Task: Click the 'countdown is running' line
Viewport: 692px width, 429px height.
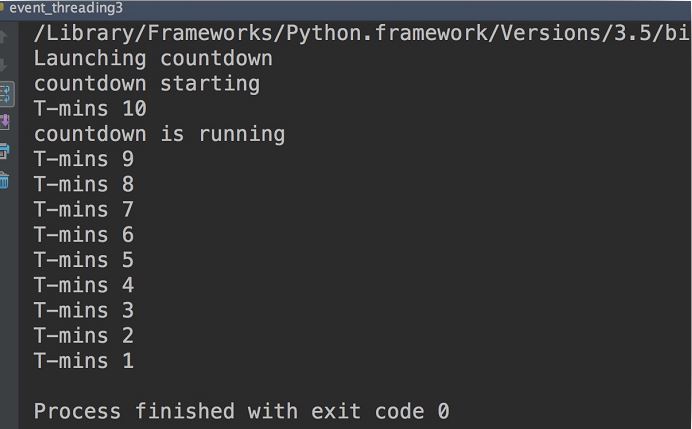Action: click(x=159, y=134)
